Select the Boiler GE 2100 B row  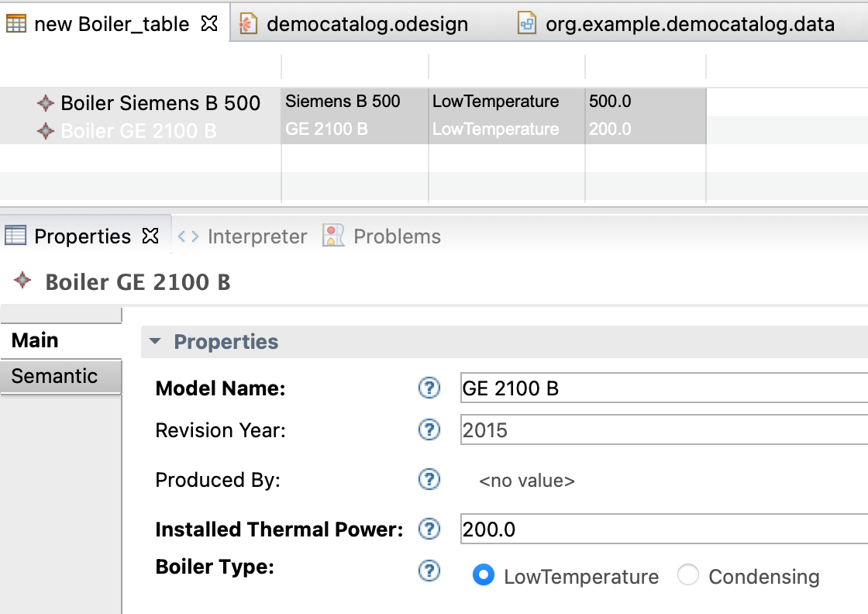coord(139,131)
